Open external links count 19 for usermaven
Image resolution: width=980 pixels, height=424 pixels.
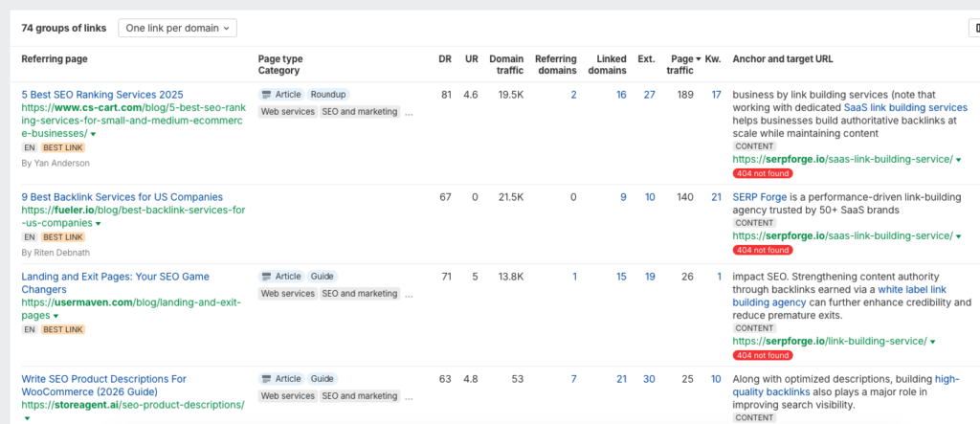tap(650, 277)
